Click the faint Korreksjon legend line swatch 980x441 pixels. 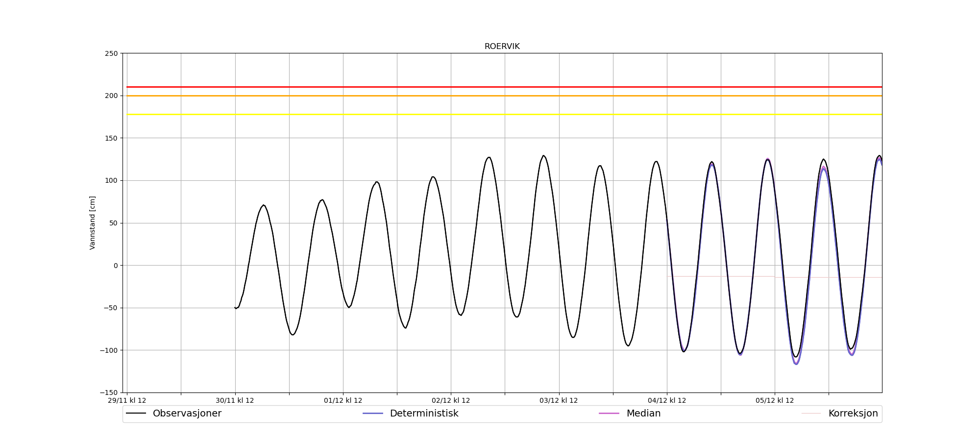coord(811,414)
